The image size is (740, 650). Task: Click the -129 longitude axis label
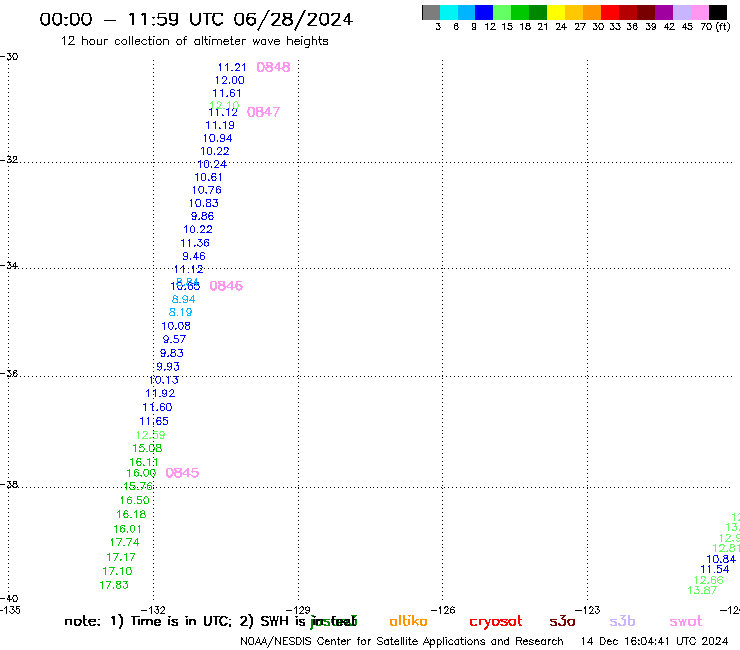pyautogui.click(x=299, y=610)
